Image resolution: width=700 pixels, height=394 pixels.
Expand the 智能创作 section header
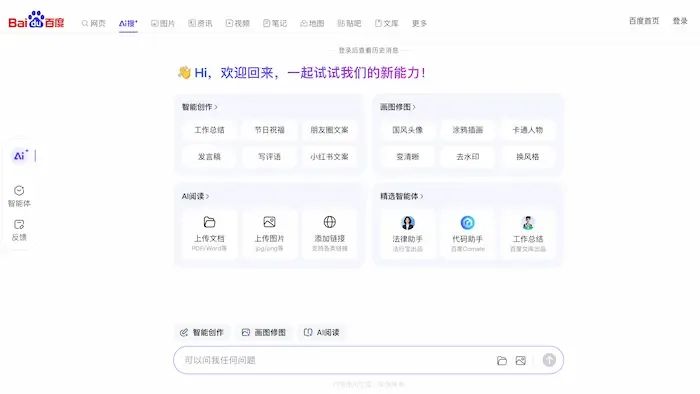pos(200,107)
